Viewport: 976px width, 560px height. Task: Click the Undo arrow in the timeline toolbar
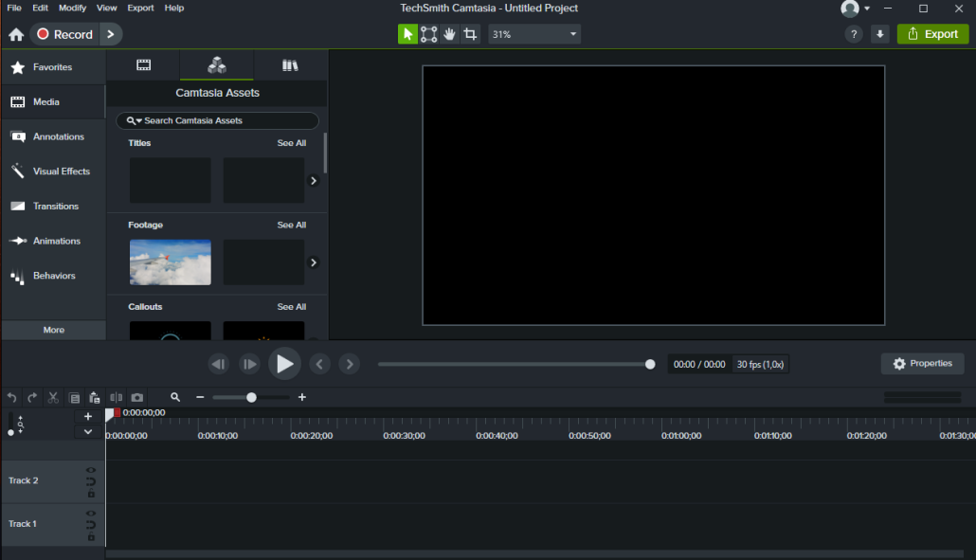(x=11, y=398)
